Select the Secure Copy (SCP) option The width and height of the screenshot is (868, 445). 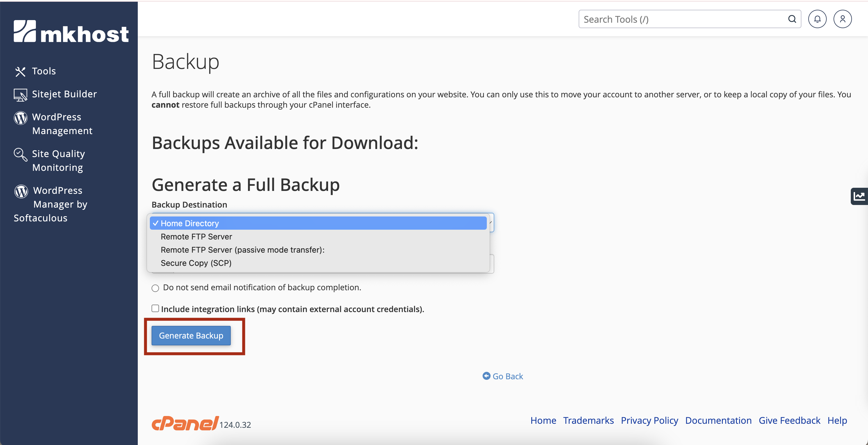(x=196, y=263)
